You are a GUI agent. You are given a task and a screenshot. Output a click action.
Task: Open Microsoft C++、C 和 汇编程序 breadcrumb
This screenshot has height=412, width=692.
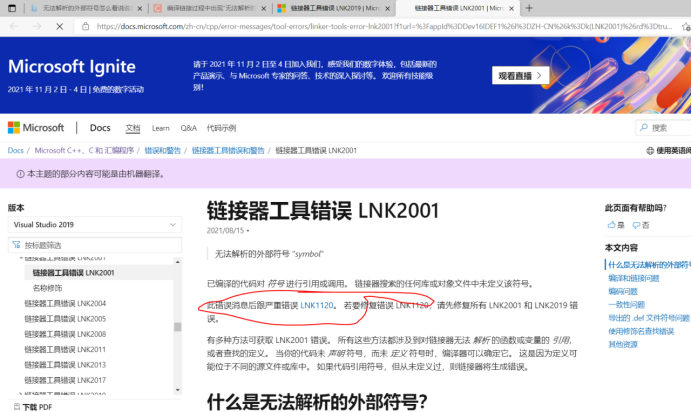pos(84,150)
